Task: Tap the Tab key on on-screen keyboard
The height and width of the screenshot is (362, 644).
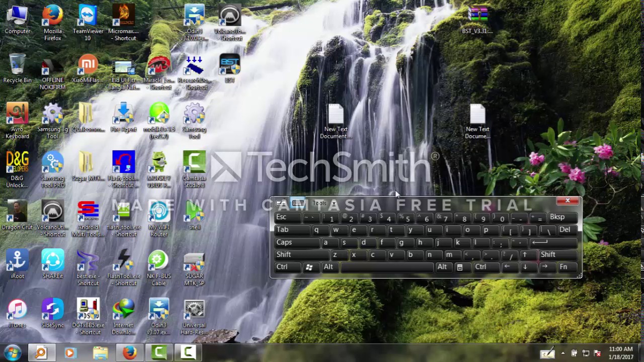Action: point(291,230)
